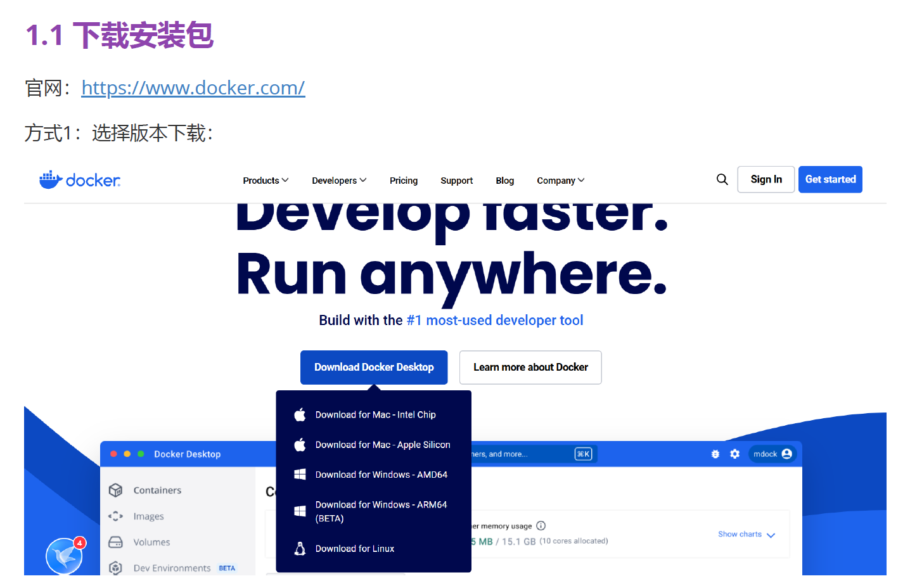Click the ⌘K shortcut badge in search
The width and height of the screenshot is (910, 588).
pyautogui.click(x=583, y=454)
